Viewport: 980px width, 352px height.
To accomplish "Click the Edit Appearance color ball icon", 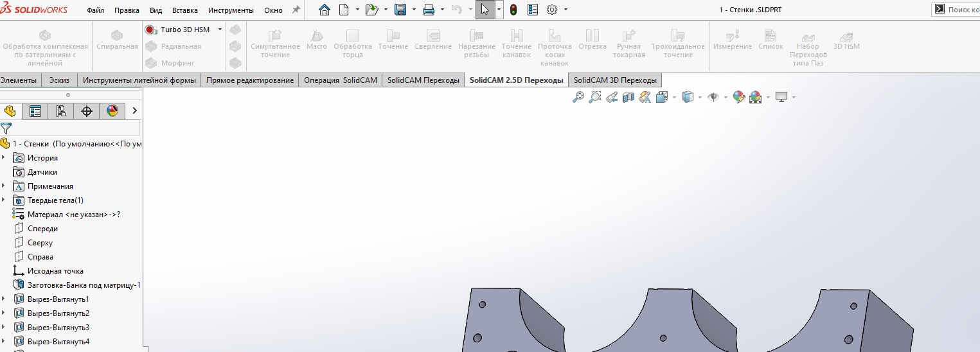I will tap(739, 97).
